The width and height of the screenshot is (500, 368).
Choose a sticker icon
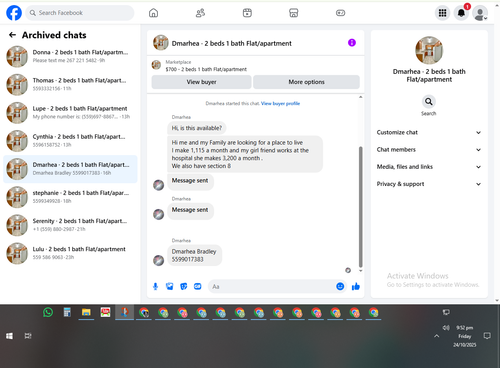184,286
